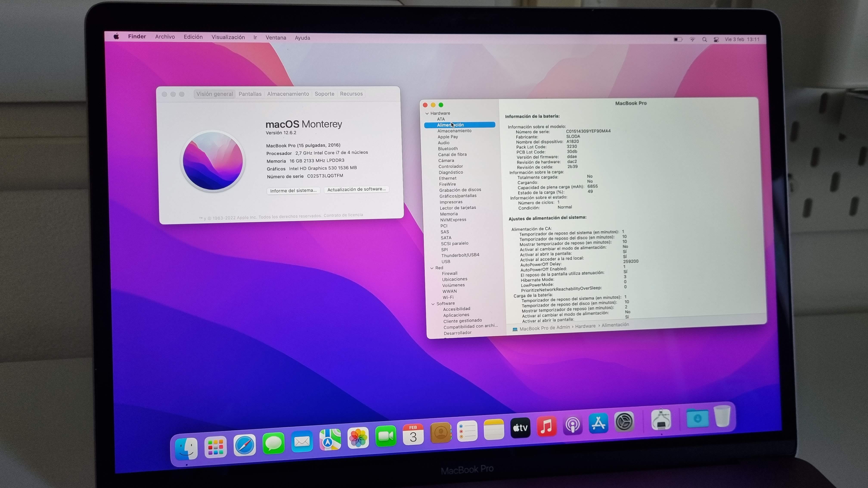The height and width of the screenshot is (488, 868).
Task: Open the Ventana menu
Action: 276,37
